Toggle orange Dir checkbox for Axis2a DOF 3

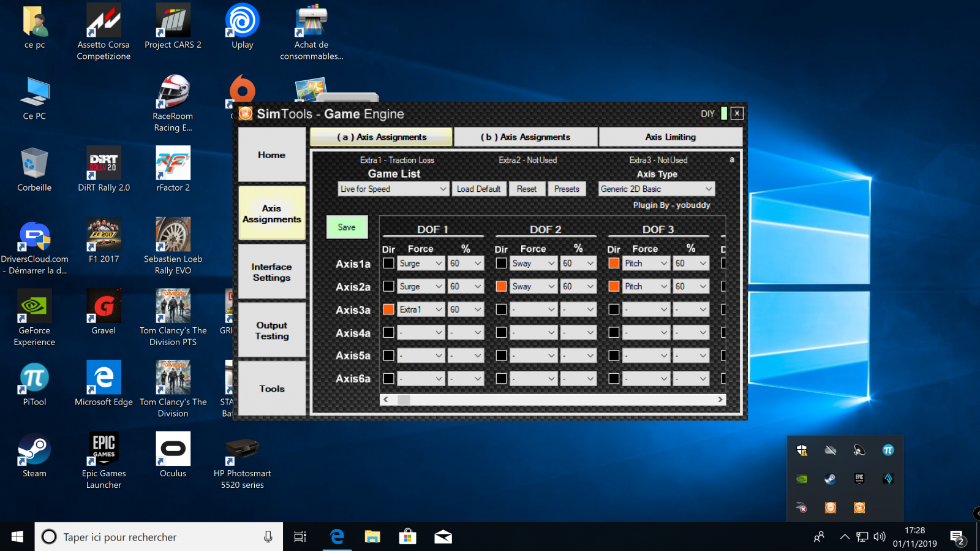click(614, 286)
